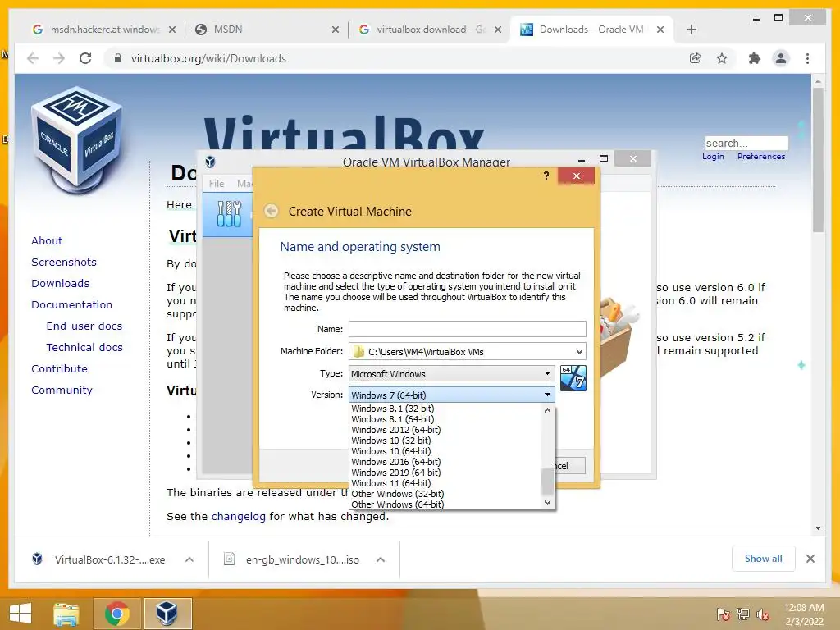Viewport: 840px width, 630px height.
Task: Click the webpage search box
Action: tap(746, 143)
